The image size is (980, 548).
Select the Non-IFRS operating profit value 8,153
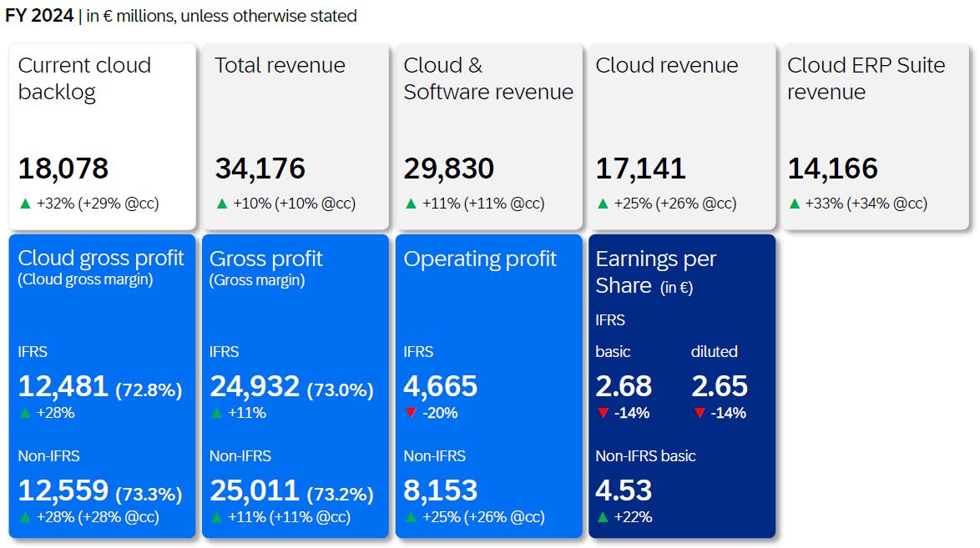coord(441,490)
